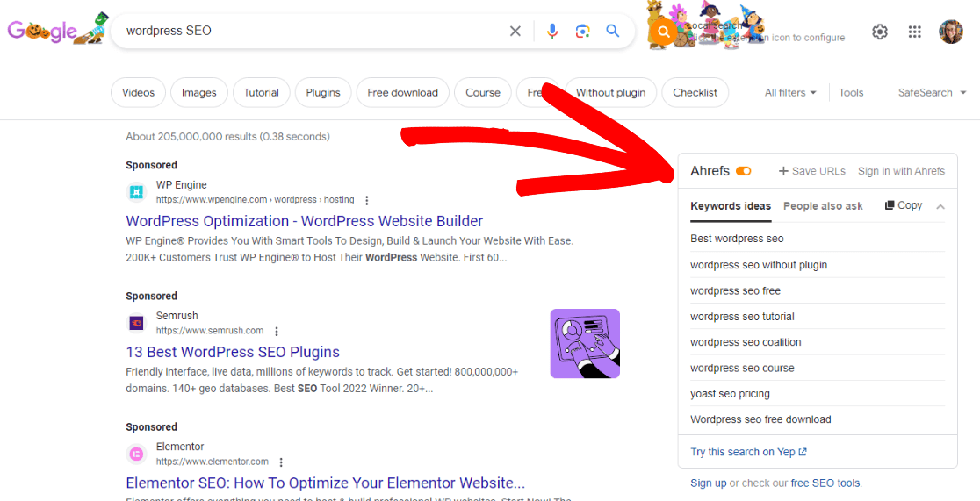Open three-dot menu beside Semrush URL
The height and width of the screenshot is (501, 980).
point(277,331)
